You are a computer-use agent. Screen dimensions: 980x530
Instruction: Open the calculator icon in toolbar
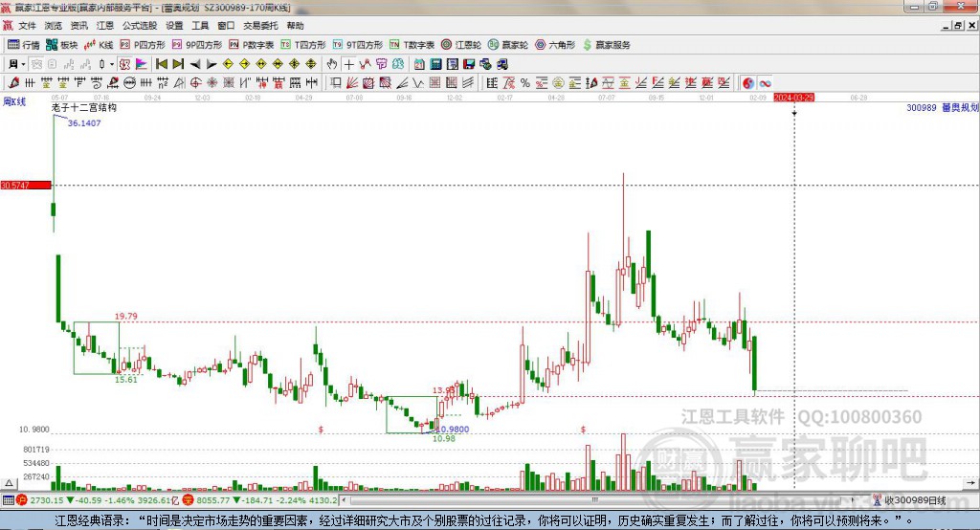pos(434,64)
